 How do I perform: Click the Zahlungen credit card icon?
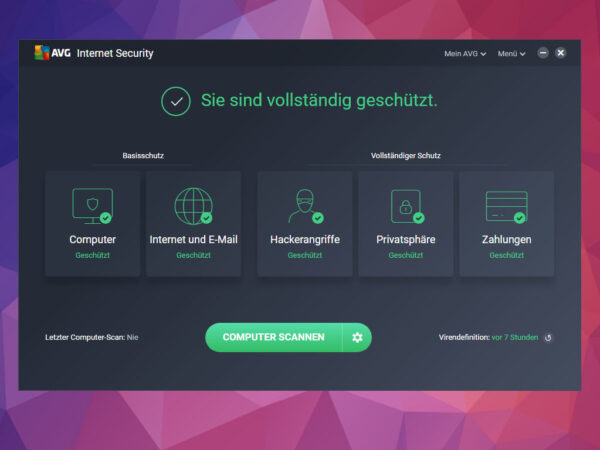(507, 207)
